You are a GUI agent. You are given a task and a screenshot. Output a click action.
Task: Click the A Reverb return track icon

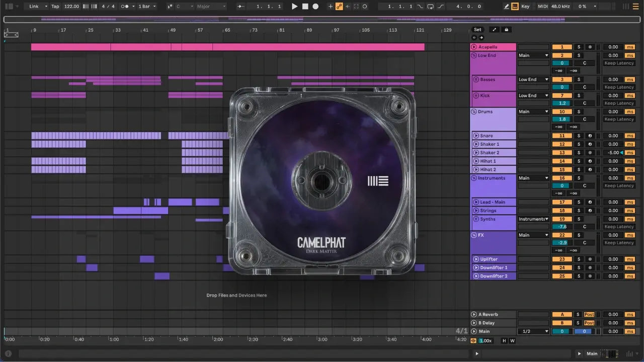click(x=474, y=315)
